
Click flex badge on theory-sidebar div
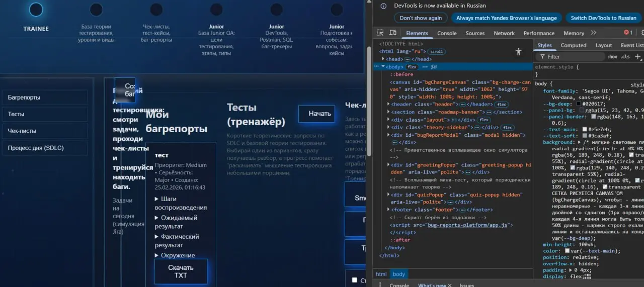(x=507, y=127)
